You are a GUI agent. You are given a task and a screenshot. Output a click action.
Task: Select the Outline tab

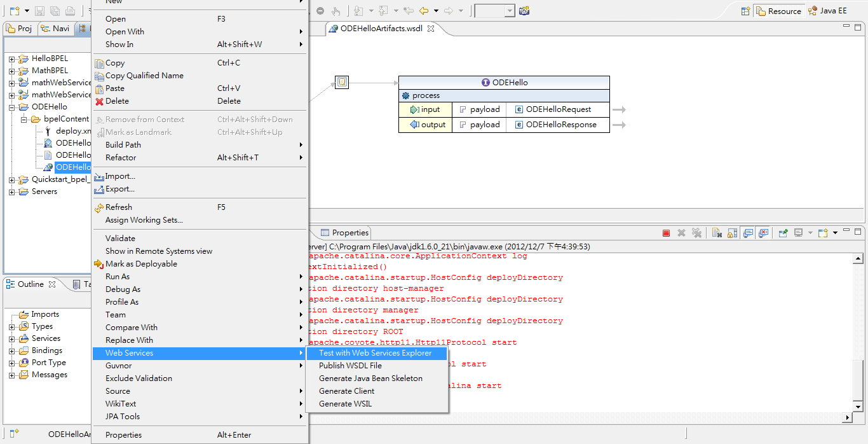[x=31, y=284]
